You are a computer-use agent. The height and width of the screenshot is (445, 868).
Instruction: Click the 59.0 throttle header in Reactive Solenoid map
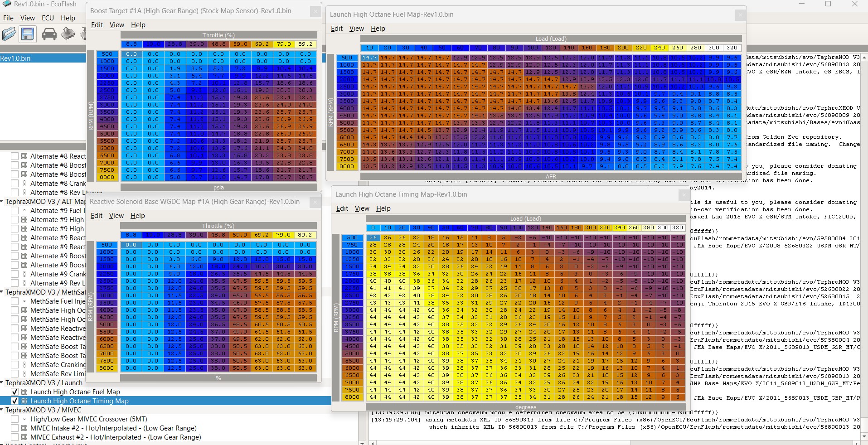point(240,235)
